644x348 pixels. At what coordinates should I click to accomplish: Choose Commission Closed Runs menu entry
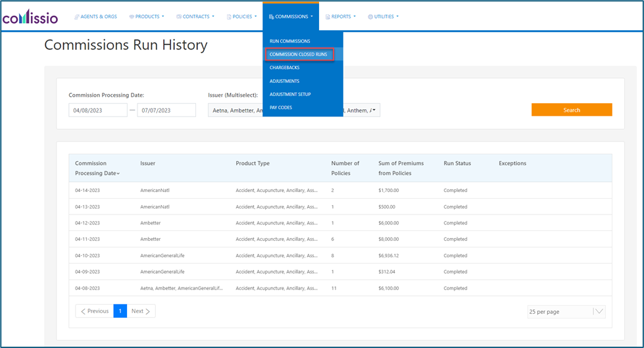tap(298, 55)
